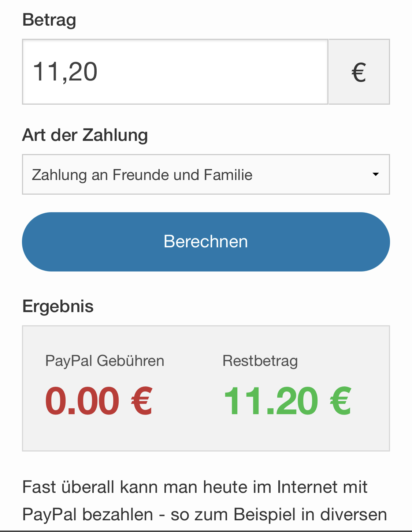Image resolution: width=412 pixels, height=532 pixels.
Task: Click the PayPal Gebühren label
Action: point(104,361)
